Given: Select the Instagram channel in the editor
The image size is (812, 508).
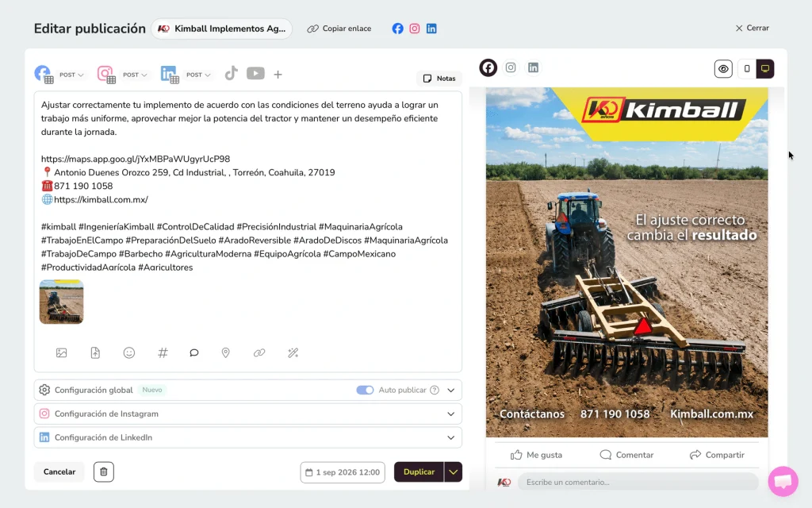Looking at the screenshot, I should pyautogui.click(x=106, y=74).
